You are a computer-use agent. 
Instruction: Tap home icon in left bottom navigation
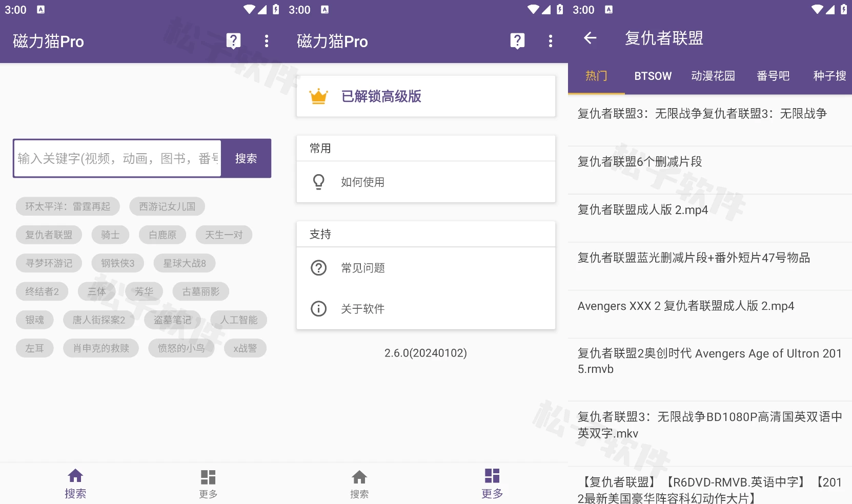(75, 476)
